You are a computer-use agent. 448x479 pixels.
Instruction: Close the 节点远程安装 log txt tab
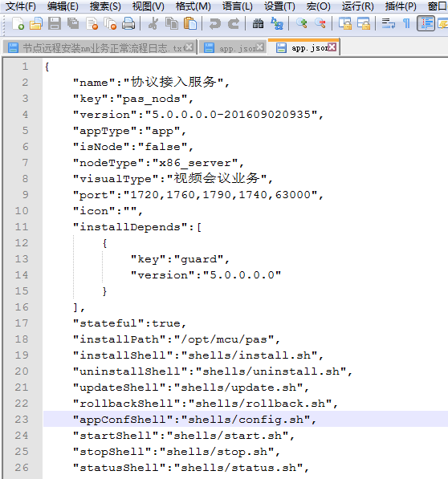click(189, 47)
